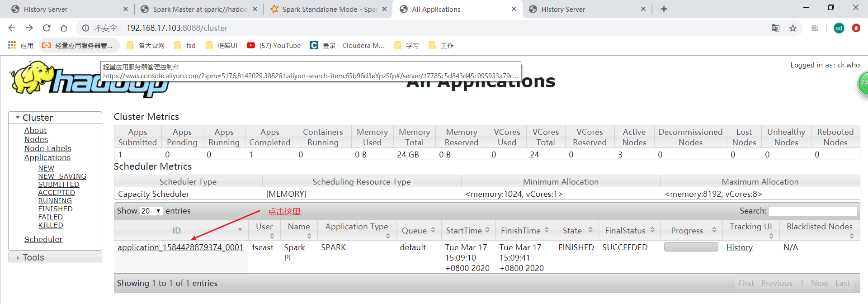The width and height of the screenshot is (868, 304).
Task: Filter applications by FINISHED state
Action: [x=55, y=209]
